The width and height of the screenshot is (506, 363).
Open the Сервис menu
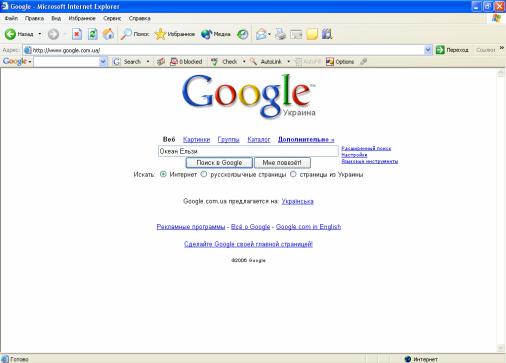click(x=112, y=18)
